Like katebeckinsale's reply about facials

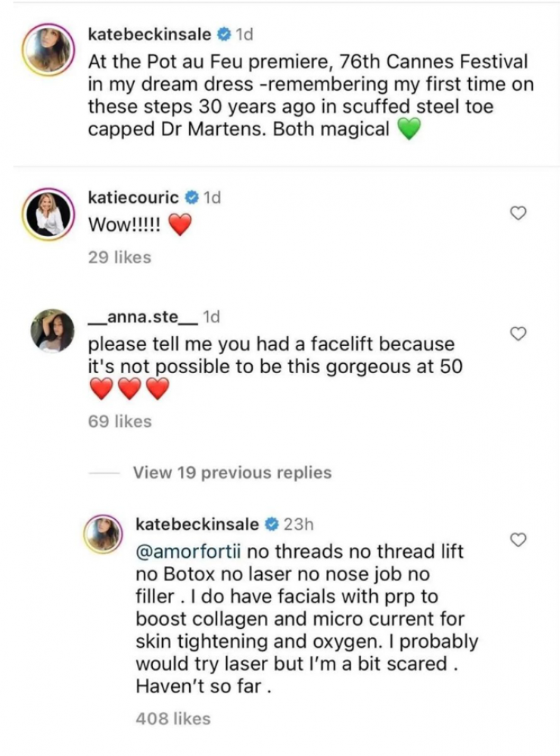[518, 540]
